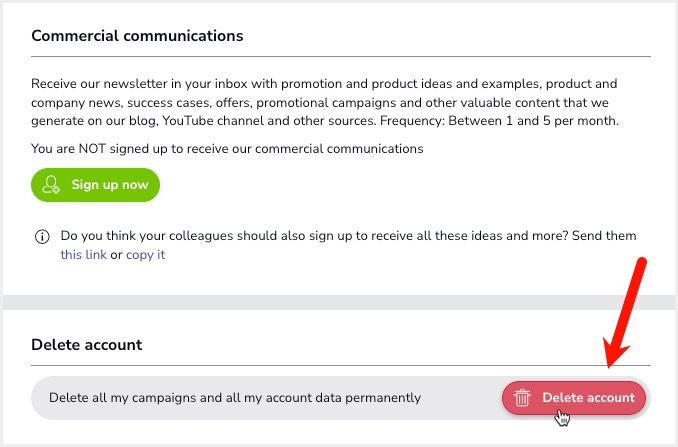678x447 pixels.
Task: Click the red arrow annotation
Action: pyautogui.click(x=625, y=312)
